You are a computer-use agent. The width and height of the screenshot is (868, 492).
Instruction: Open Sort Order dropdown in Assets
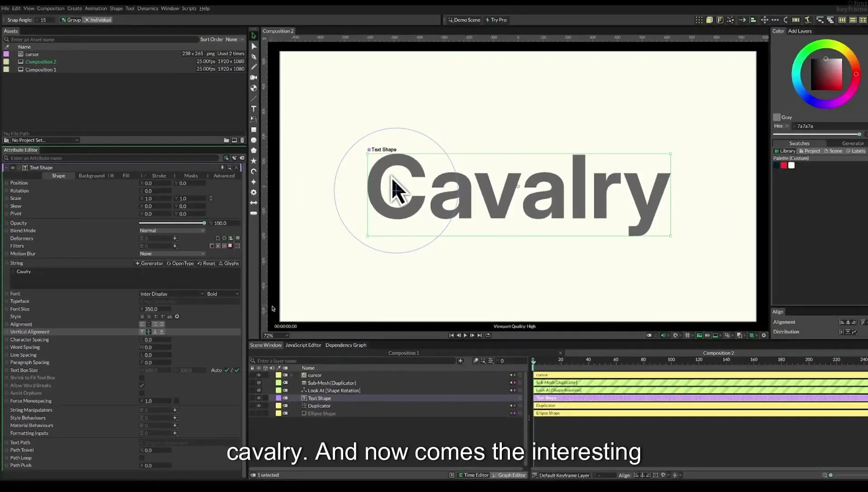235,39
